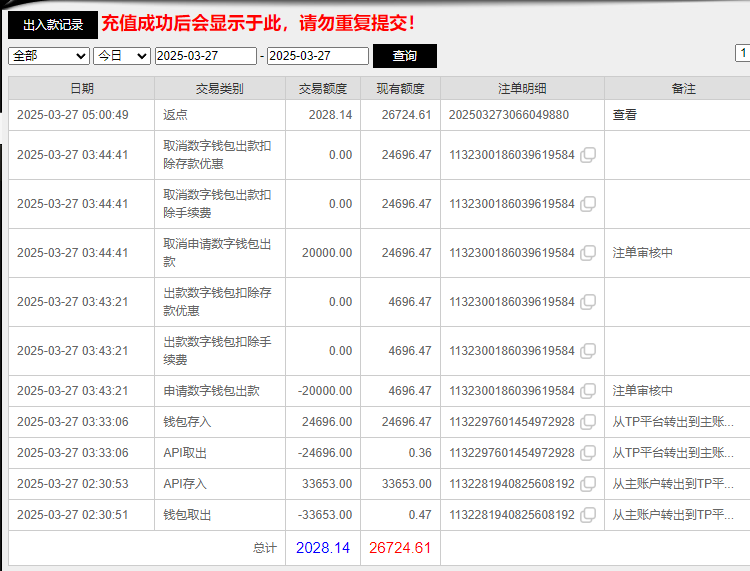Screen dimensions: 750x571
Task: Copy order number for 出款数字钱包扣除手续费 row
Action: click(x=588, y=351)
